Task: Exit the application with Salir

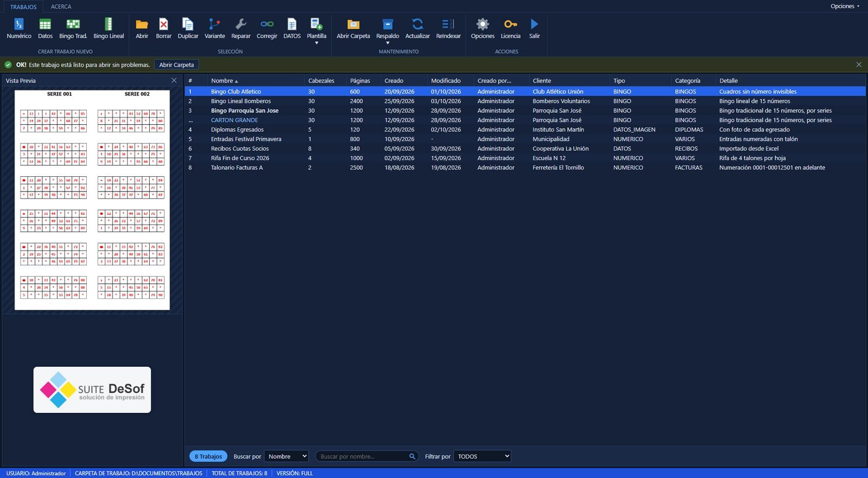Action: 534,28
